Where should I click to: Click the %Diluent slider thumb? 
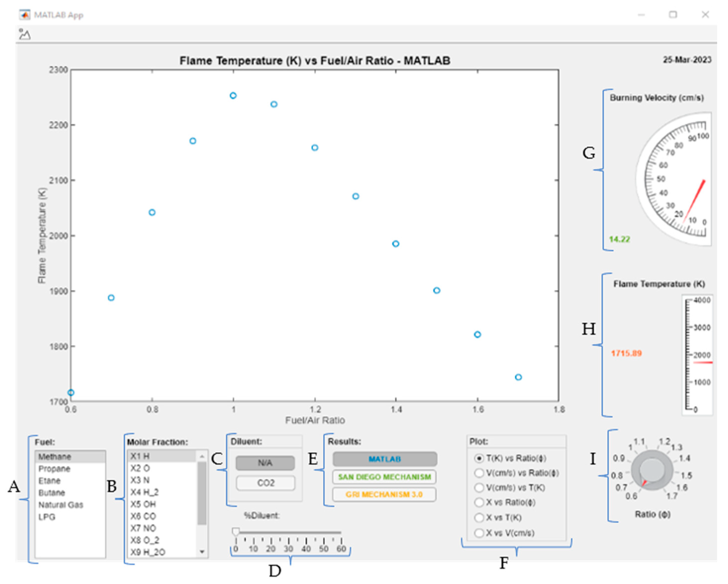coord(236,532)
